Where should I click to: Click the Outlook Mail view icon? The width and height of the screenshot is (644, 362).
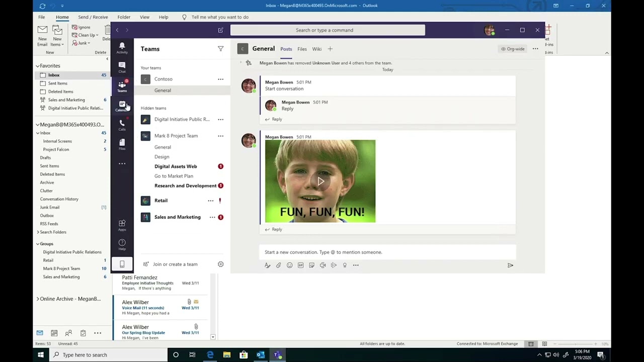39,333
